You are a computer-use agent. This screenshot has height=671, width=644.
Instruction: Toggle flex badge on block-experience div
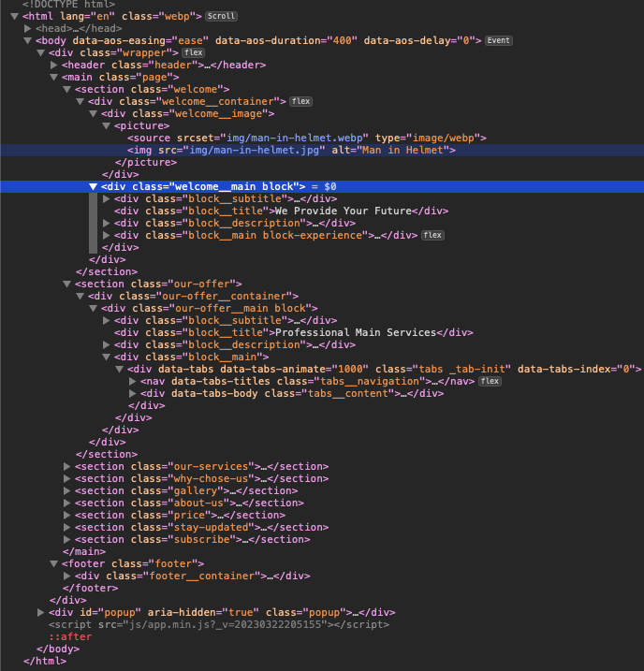coord(432,235)
